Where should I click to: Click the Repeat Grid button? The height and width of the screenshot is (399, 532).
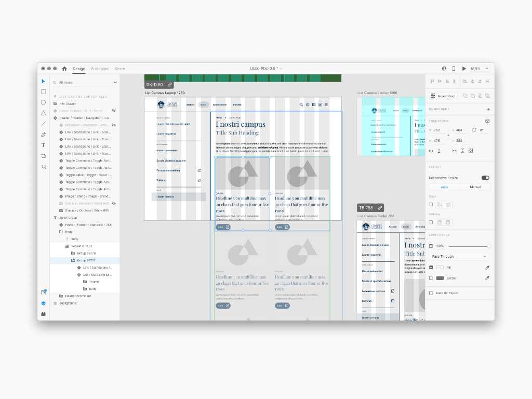click(x=443, y=96)
